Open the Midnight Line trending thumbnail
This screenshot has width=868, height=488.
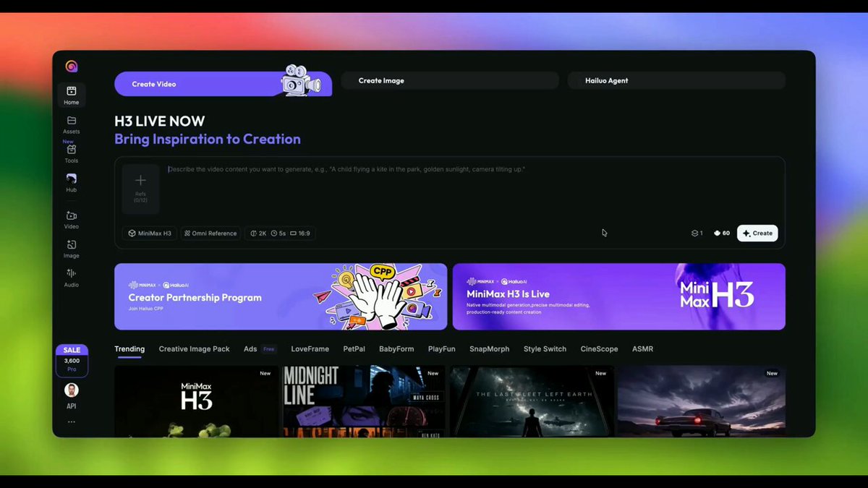click(364, 401)
